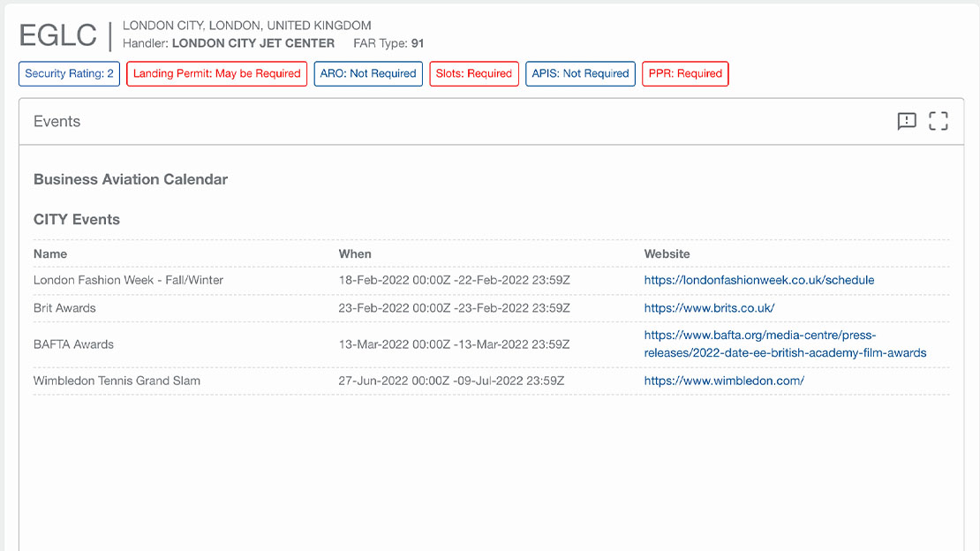
Task: Select the APIS: Not Required badge
Action: [580, 74]
